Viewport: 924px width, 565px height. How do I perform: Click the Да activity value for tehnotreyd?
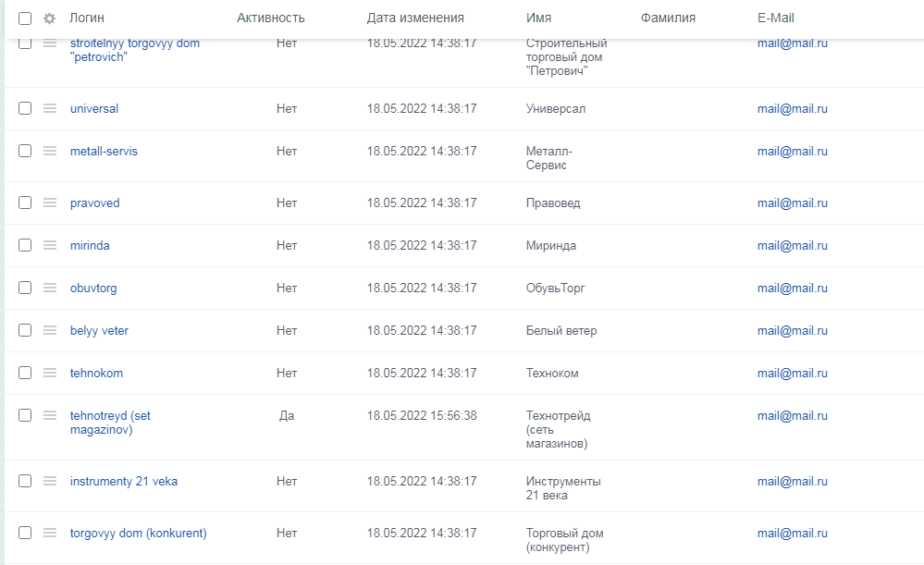[x=287, y=415]
